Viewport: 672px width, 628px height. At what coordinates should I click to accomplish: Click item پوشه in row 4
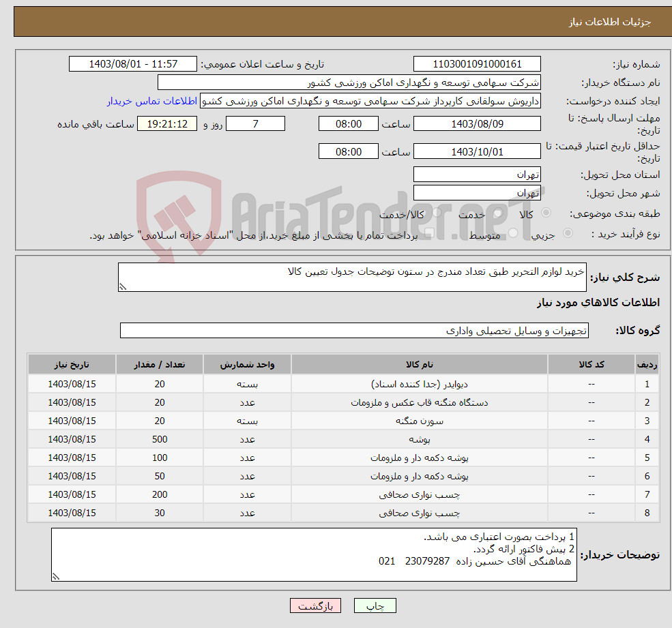pos(419,440)
